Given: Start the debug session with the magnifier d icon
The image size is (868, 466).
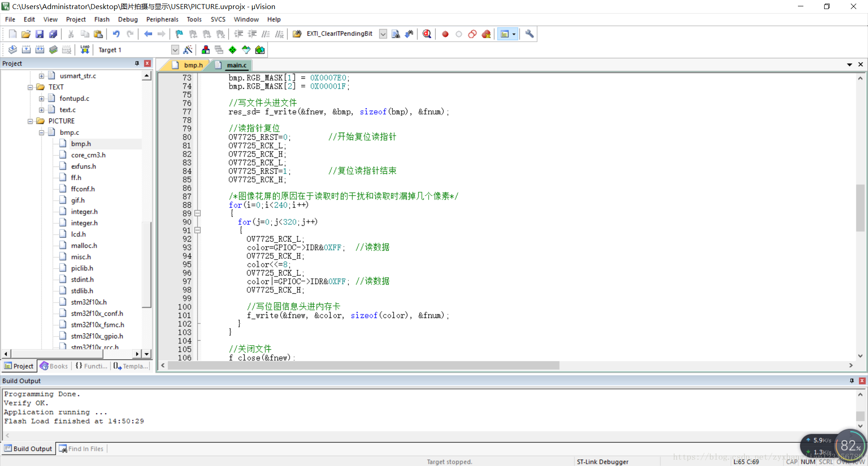Looking at the screenshot, I should (x=427, y=34).
